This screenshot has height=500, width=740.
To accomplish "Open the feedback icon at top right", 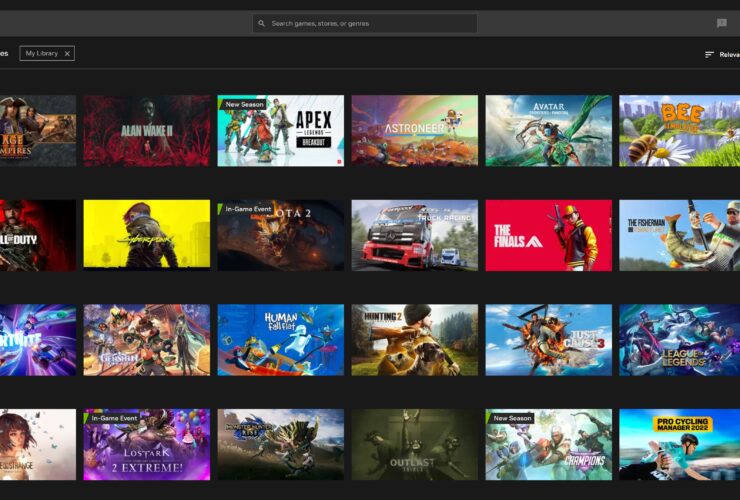I will pyautogui.click(x=721, y=23).
